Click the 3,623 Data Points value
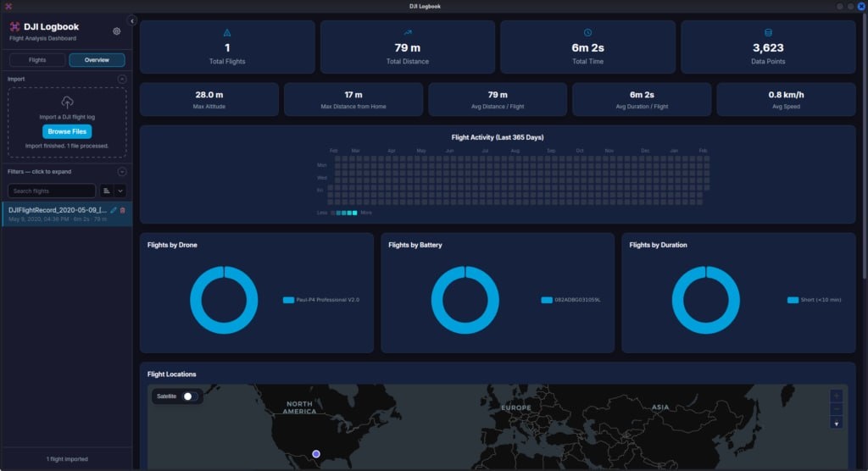This screenshot has width=868, height=471. pyautogui.click(x=768, y=48)
